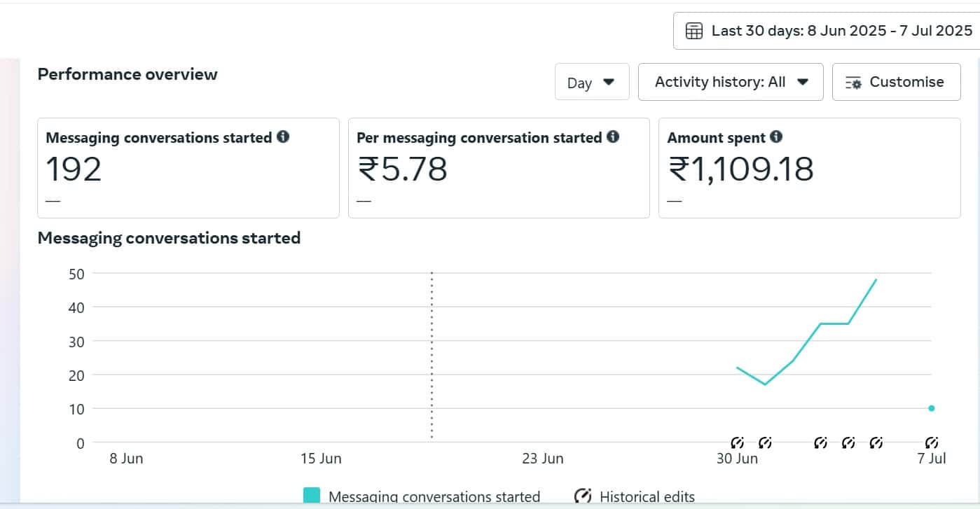Click the historical edit icon at 7 Jul
This screenshot has width=980, height=509.
point(932,442)
